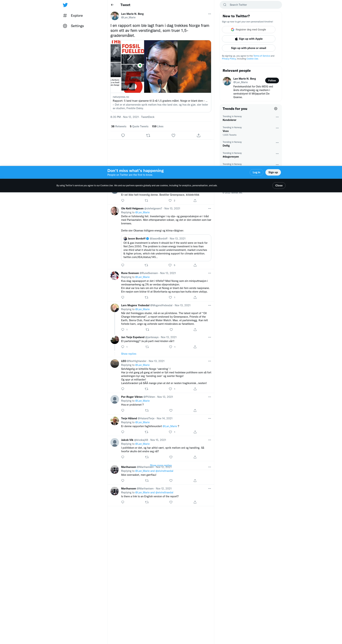The width and height of the screenshot is (342, 644).
Task: Open Per-Roger Vikten's profile avatar
Action: pyautogui.click(x=115, y=400)
